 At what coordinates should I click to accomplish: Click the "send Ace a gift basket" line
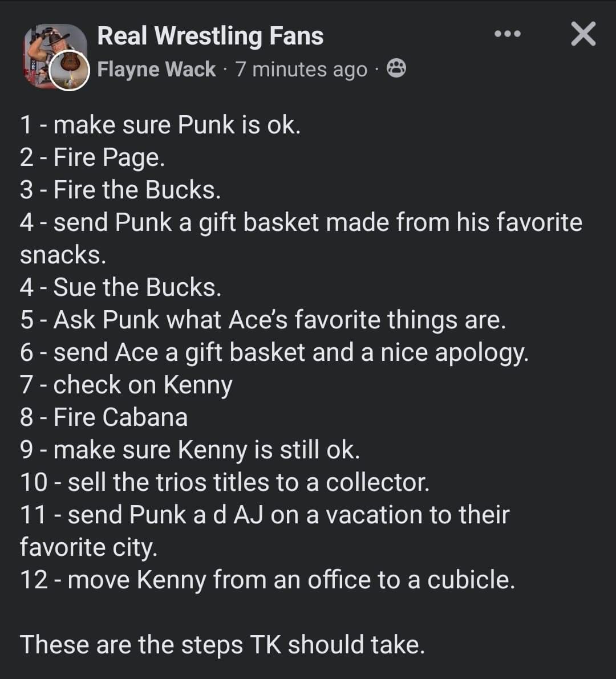click(x=274, y=352)
